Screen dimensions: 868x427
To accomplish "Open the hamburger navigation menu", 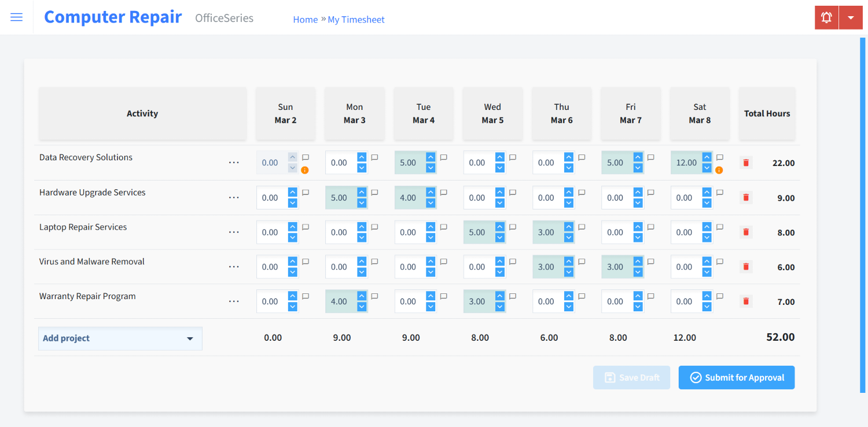I will [17, 17].
